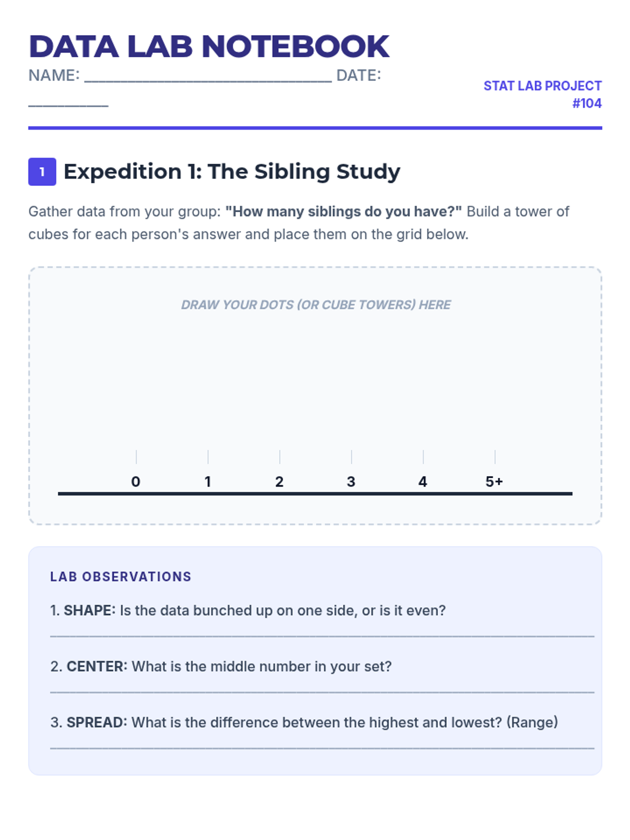Click the DATE blank line
Viewport: 630px width, 840px height.
[x=68, y=101]
